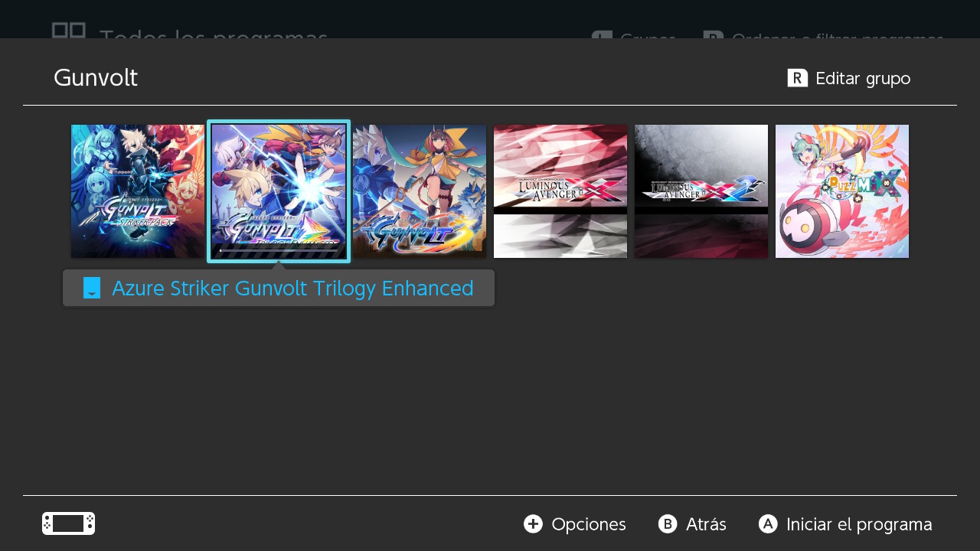Screen dimensions: 980x551
Task: Click the handheld console controller icon
Action: coord(69,523)
